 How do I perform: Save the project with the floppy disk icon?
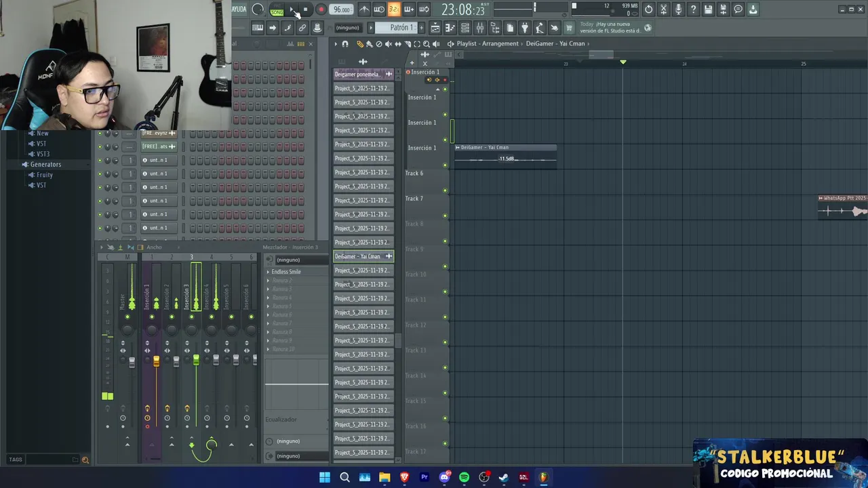coord(708,9)
